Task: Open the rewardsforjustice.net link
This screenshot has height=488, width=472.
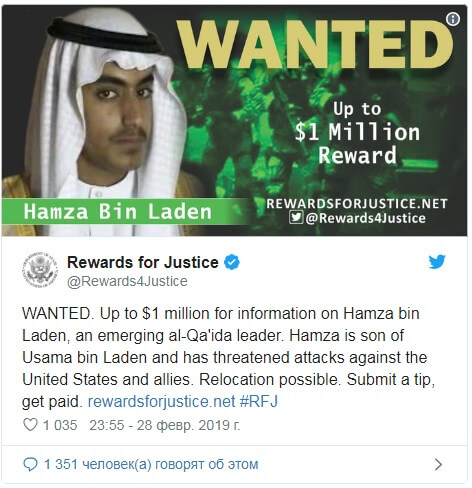Action: [161, 401]
